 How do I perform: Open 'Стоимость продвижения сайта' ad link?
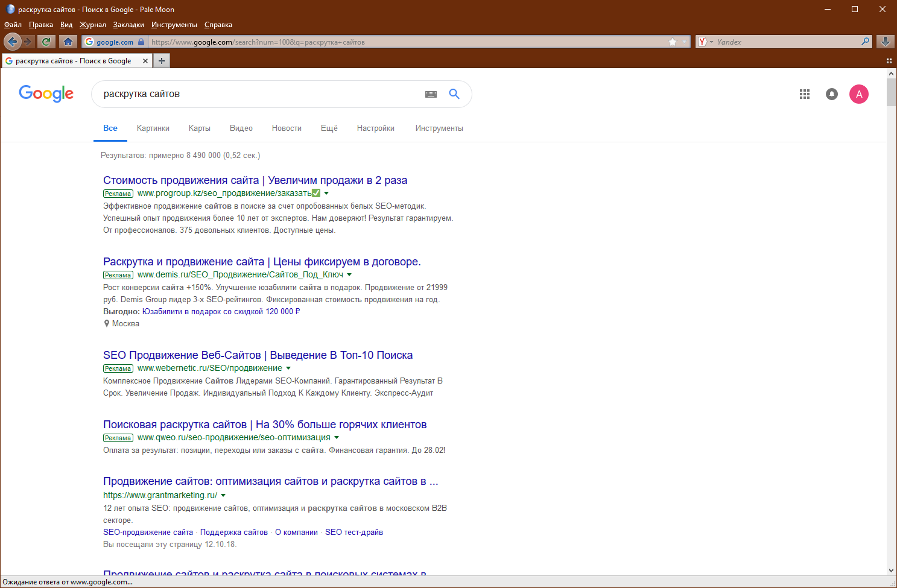pyautogui.click(x=255, y=180)
